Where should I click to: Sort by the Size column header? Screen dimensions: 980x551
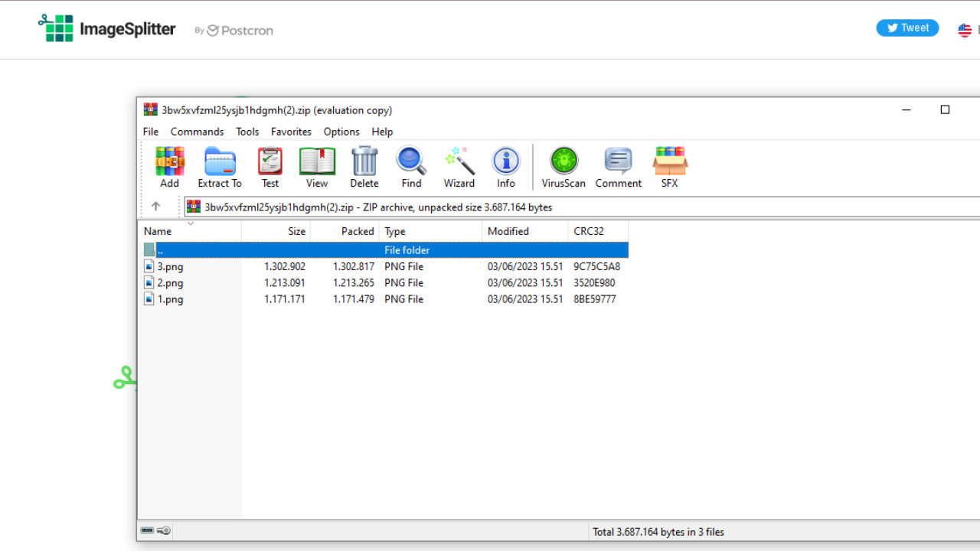coord(276,231)
